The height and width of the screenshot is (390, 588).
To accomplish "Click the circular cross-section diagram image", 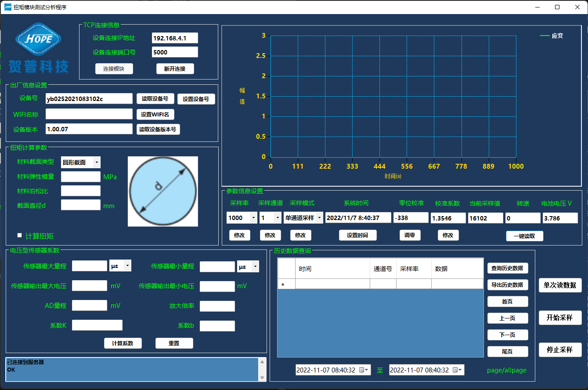I will click(162, 191).
